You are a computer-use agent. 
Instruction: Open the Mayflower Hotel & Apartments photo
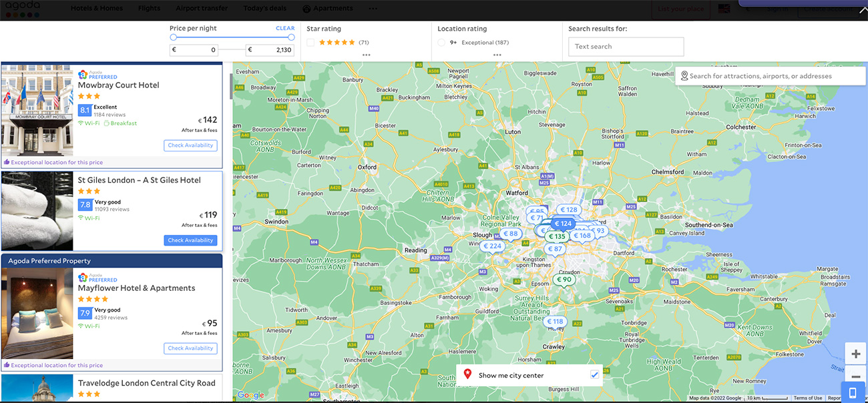[x=37, y=314]
